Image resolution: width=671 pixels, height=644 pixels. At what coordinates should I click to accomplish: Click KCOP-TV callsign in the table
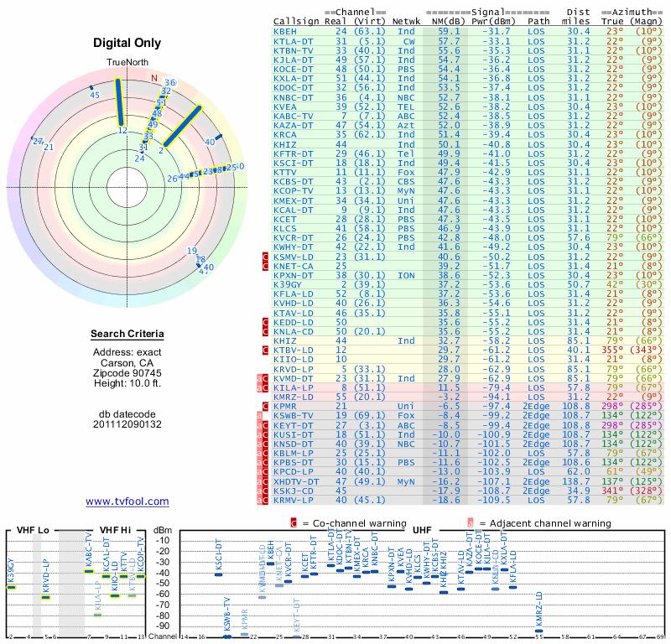293,191
